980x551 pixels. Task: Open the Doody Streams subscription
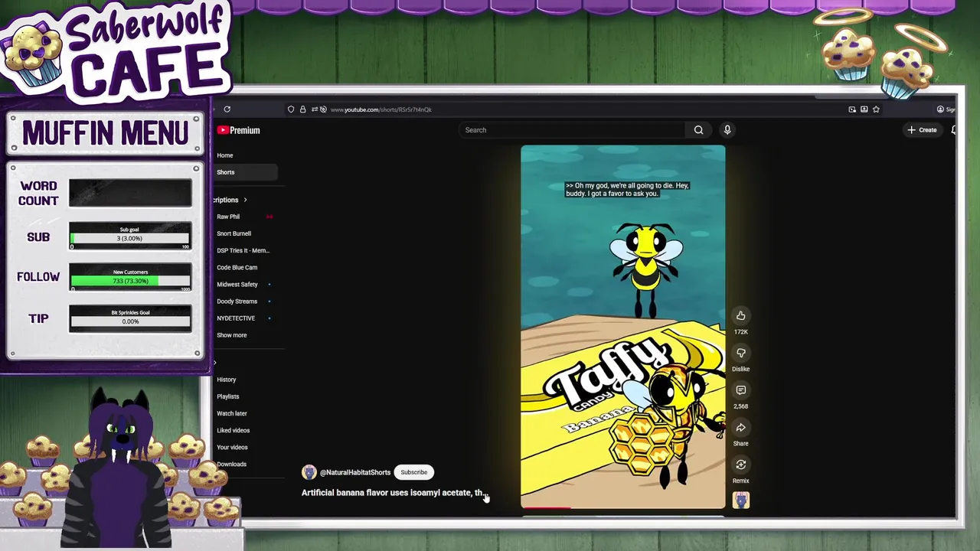click(x=237, y=302)
